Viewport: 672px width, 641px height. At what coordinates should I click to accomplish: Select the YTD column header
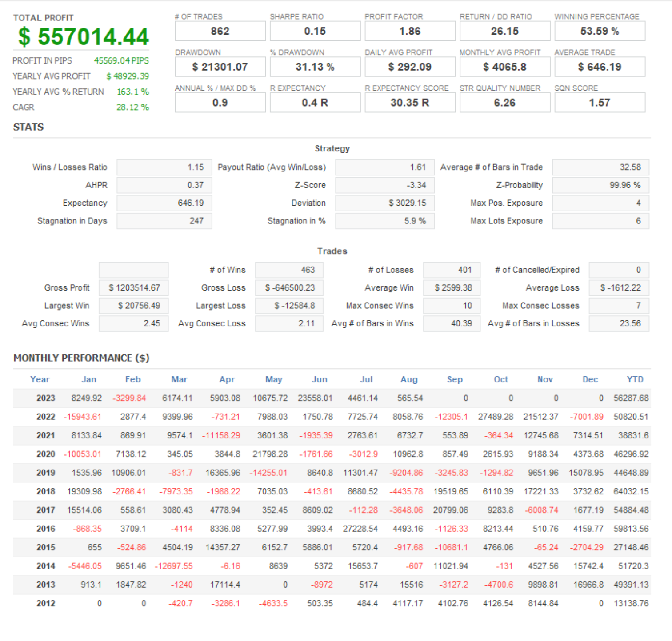pos(635,379)
